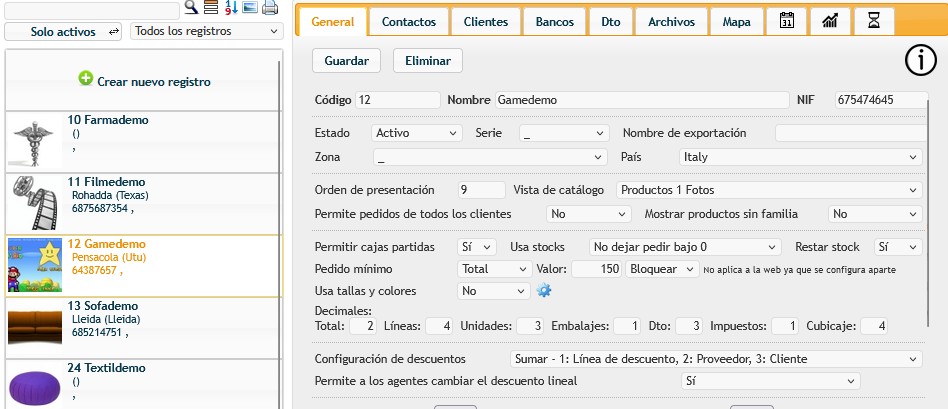This screenshot has height=409, width=948.
Task: Click the Nombre field with Gamedemo
Action: coord(642,100)
